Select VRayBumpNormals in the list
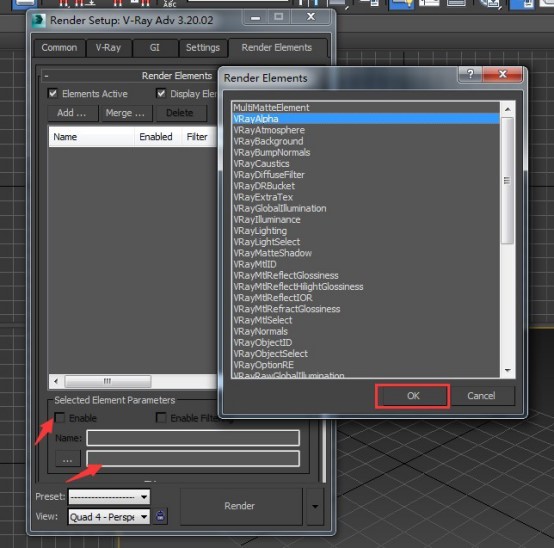Screen dimensions: 554x548 point(366,152)
